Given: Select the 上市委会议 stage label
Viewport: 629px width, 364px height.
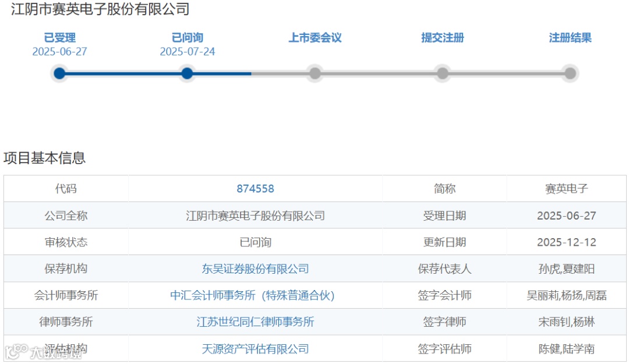Looking at the screenshot, I should [315, 38].
